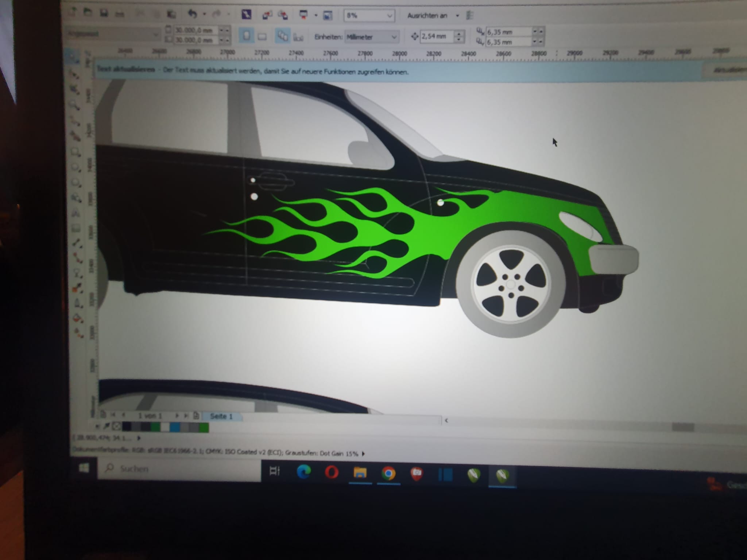
Task: Pick the bright green swatch in the document palette
Action: click(x=204, y=427)
